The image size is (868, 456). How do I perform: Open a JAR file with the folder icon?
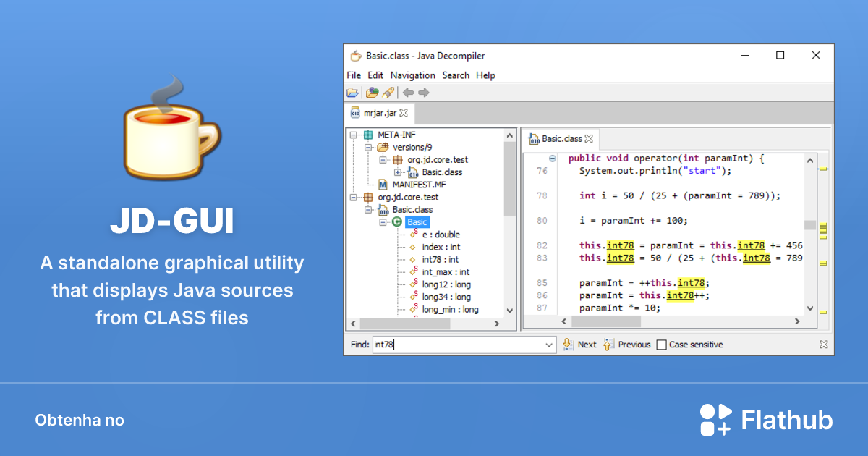tap(352, 93)
